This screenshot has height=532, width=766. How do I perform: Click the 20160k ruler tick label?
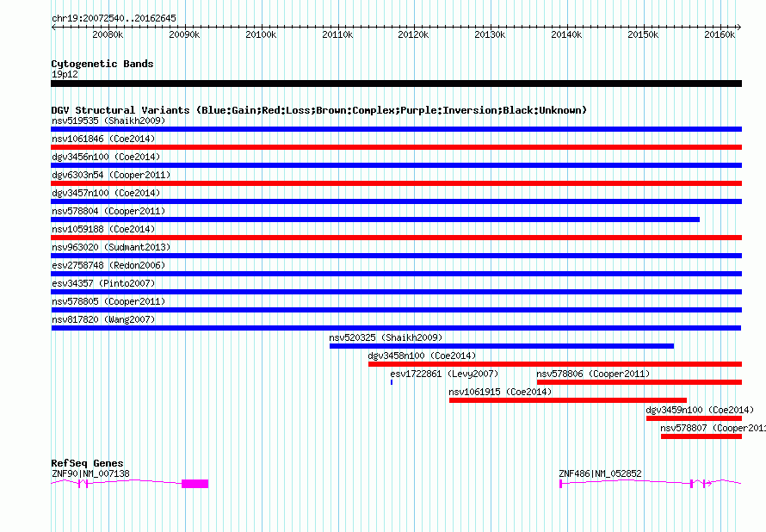(x=720, y=34)
